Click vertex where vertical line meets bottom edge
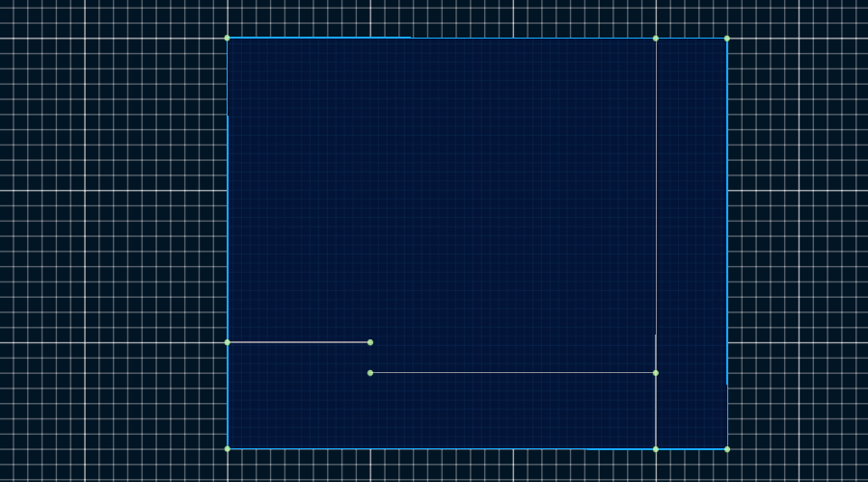The image size is (868, 482). point(656,449)
